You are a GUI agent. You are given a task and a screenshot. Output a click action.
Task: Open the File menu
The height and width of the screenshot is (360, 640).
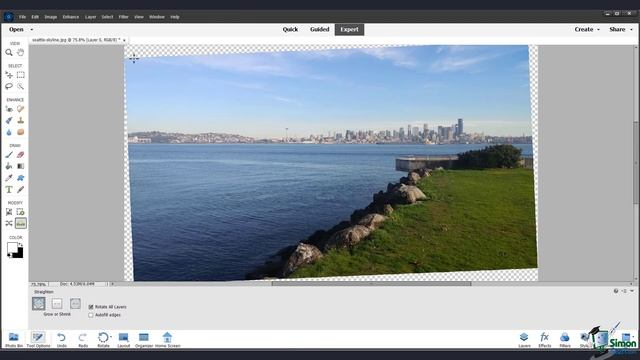click(22, 17)
